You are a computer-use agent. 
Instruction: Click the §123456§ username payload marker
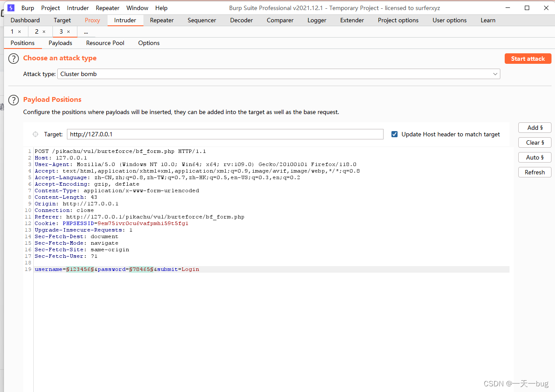tap(80, 269)
